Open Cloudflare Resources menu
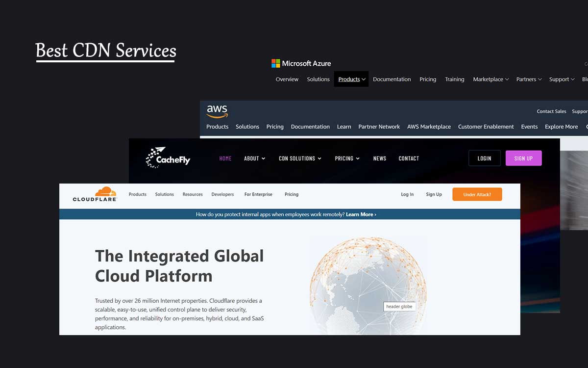The width and height of the screenshot is (588, 368). click(x=193, y=194)
